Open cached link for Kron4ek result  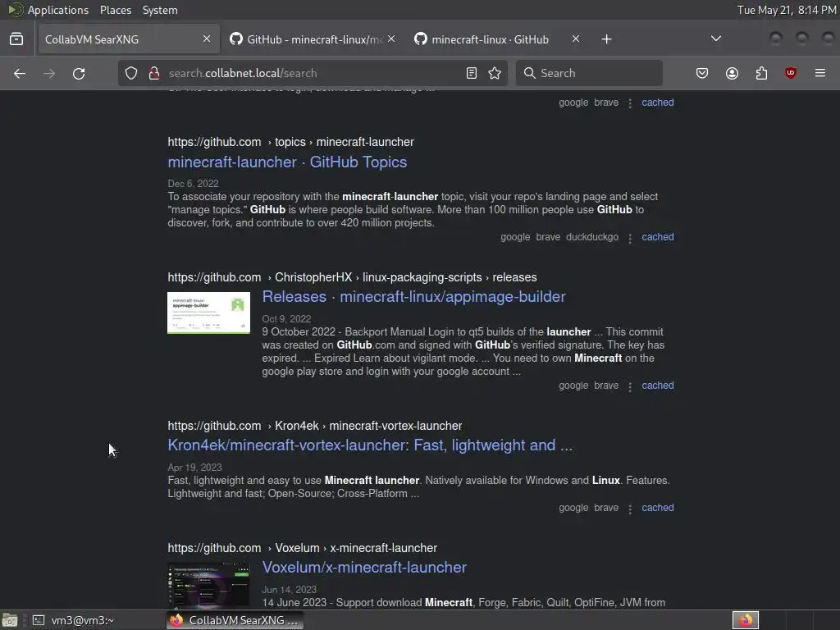click(658, 507)
